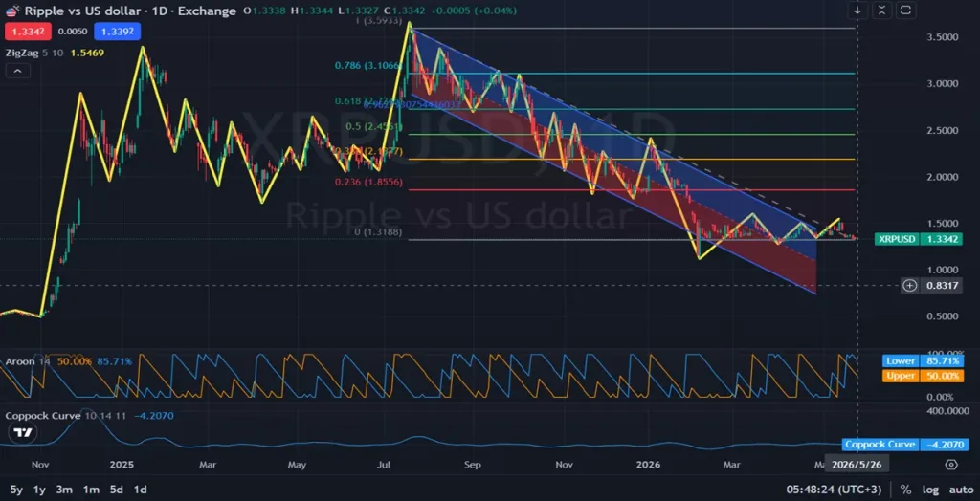The image size is (980, 501).
Task: Switch to the 1m time range
Action: (91, 490)
